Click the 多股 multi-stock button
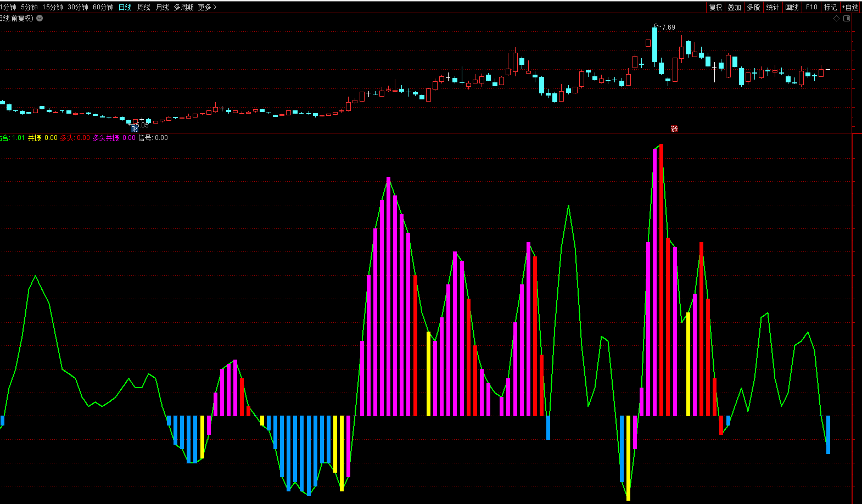Viewport: 862px width, 504px height. pos(753,7)
